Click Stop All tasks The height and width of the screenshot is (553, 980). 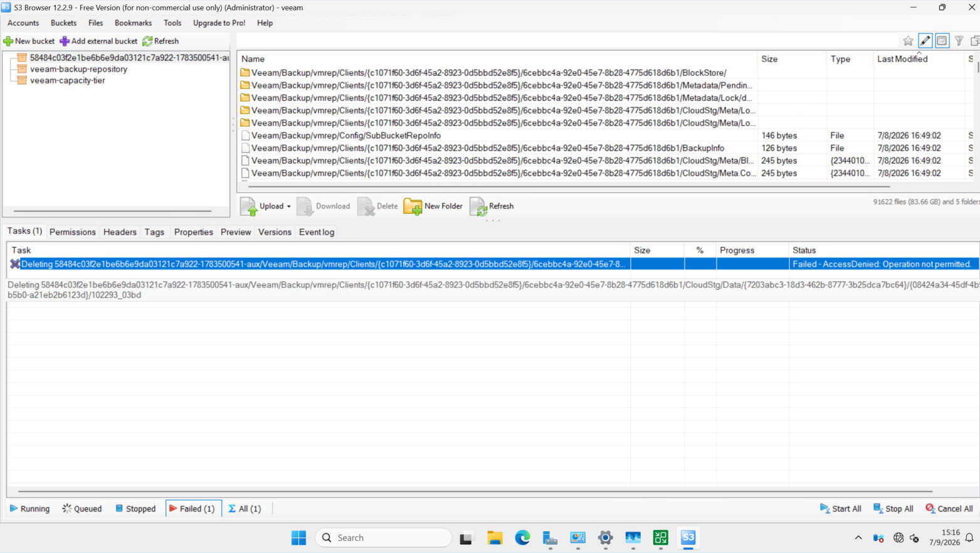point(893,508)
